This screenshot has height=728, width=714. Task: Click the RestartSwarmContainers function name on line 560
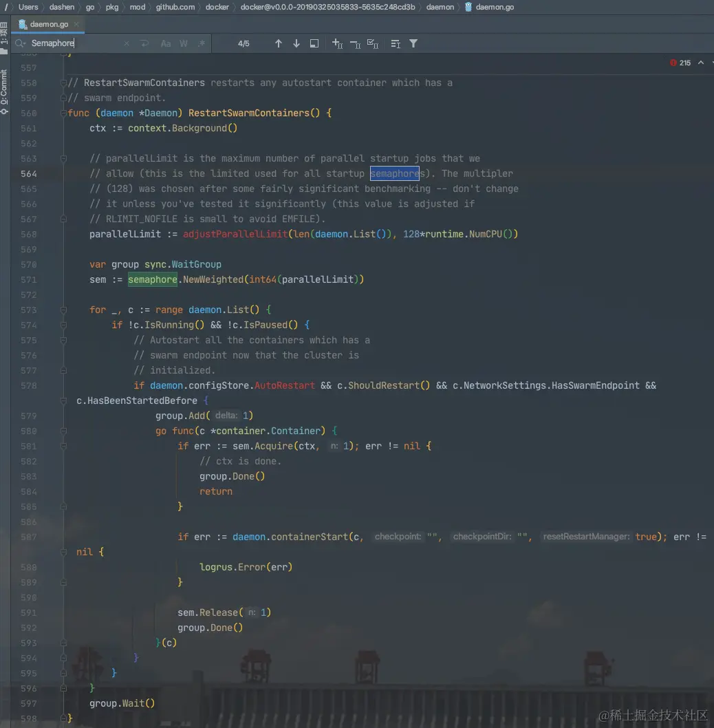point(248,113)
